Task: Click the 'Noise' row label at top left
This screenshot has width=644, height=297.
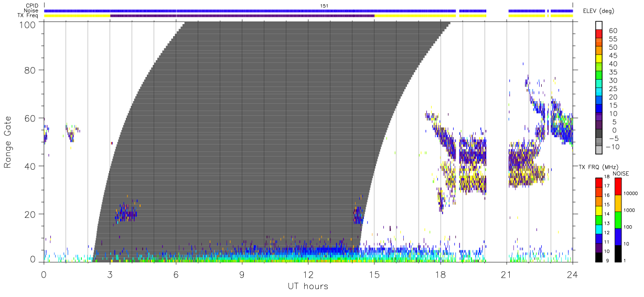Action: [32, 10]
